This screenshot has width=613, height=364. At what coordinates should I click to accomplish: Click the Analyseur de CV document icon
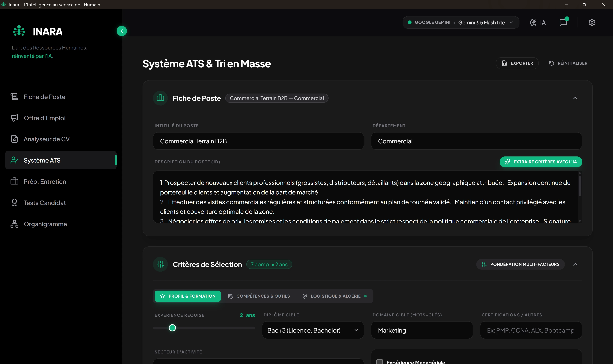15,139
